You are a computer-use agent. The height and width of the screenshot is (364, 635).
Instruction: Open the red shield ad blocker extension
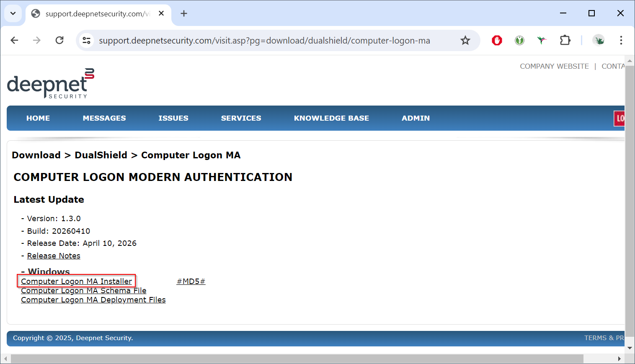click(x=497, y=40)
